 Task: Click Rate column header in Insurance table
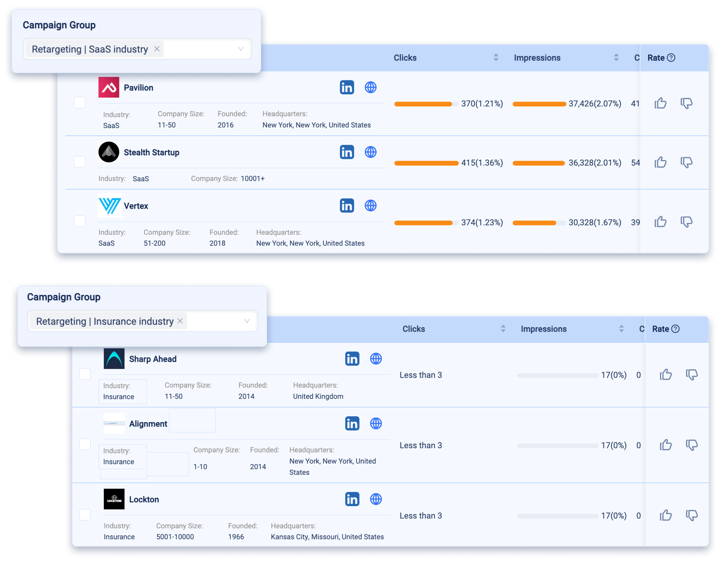point(660,329)
